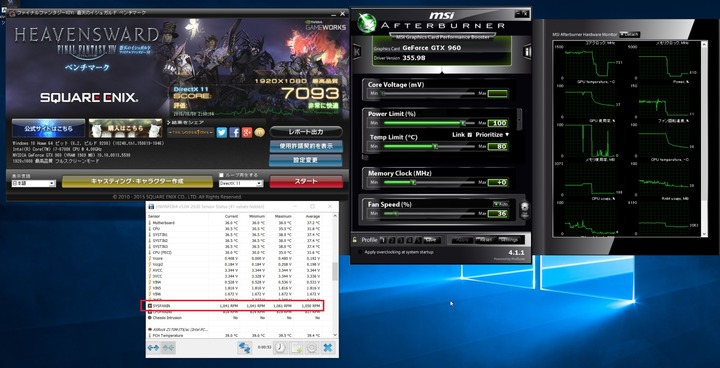Toggle the loop playback checkbox
This screenshot has height=368, width=720.
(221, 175)
